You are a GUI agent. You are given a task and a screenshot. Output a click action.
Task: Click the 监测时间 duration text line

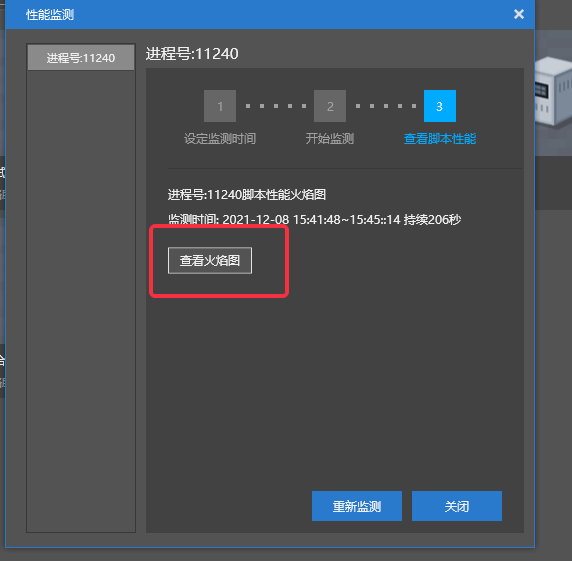click(x=314, y=220)
